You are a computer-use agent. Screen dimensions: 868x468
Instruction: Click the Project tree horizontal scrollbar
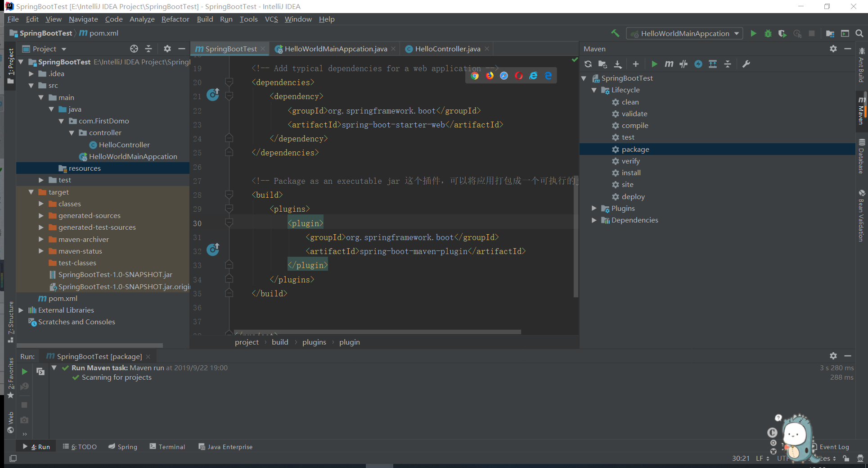click(x=90, y=345)
